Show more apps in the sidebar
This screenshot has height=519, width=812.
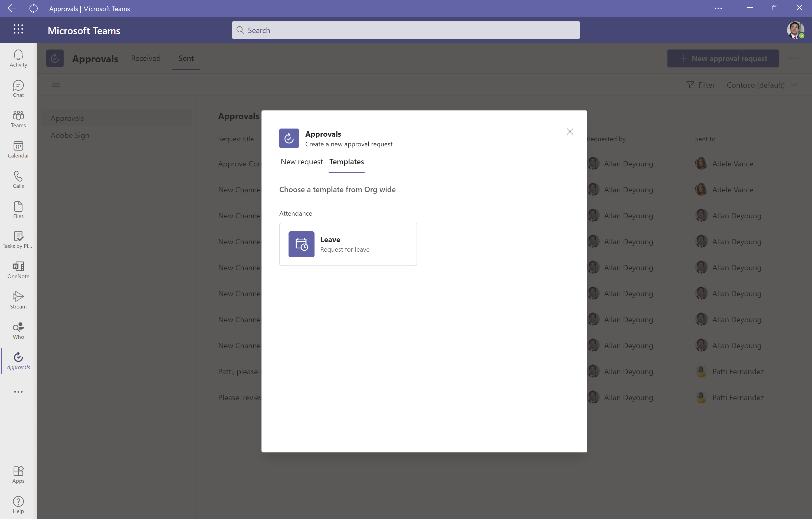[18, 392]
